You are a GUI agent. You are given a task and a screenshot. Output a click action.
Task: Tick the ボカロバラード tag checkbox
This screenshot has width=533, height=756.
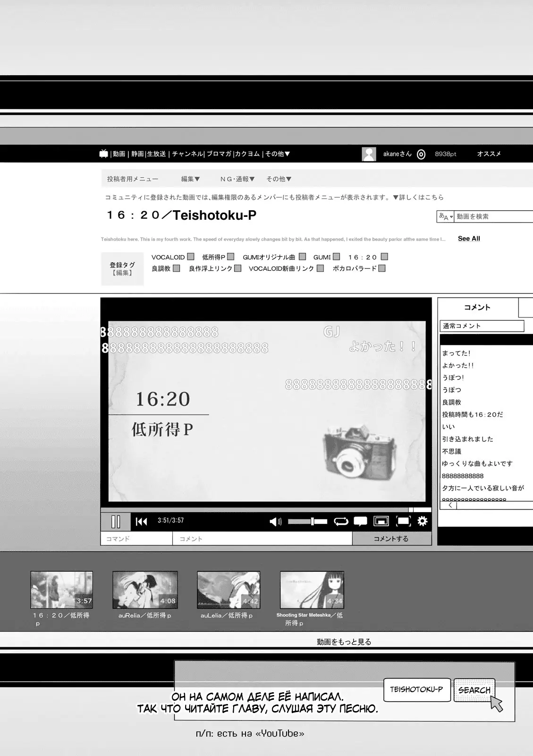tap(382, 268)
